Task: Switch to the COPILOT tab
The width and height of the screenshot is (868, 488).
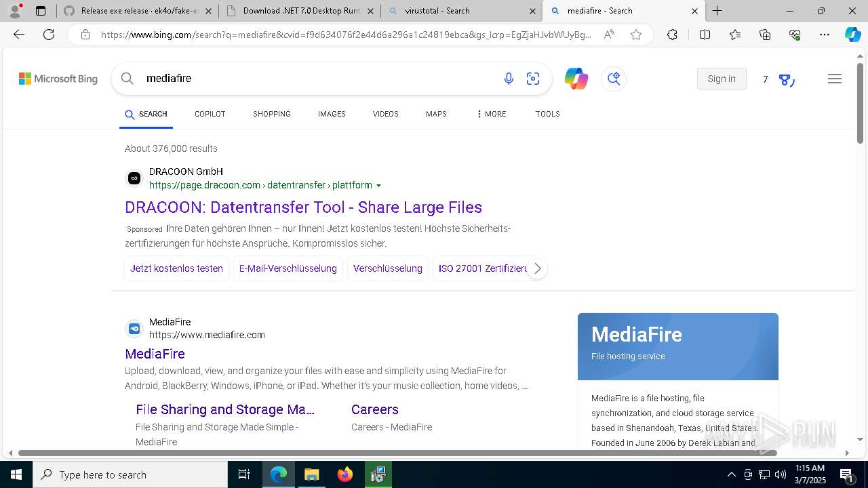Action: click(x=210, y=114)
